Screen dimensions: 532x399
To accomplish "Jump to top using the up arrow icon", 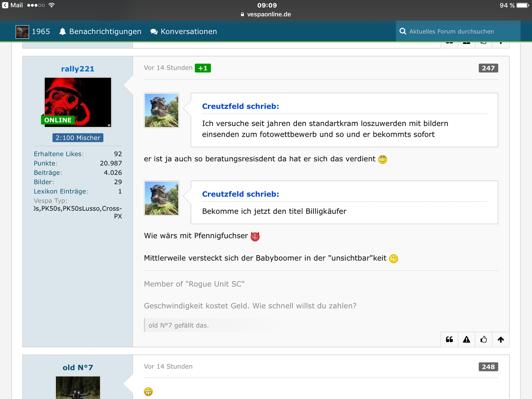I will pyautogui.click(x=501, y=339).
